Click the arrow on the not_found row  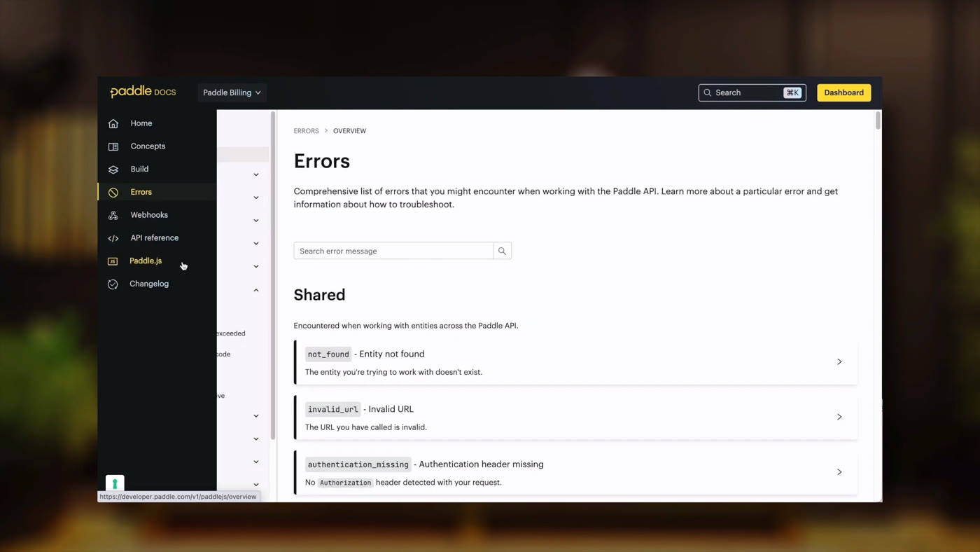[x=839, y=362]
